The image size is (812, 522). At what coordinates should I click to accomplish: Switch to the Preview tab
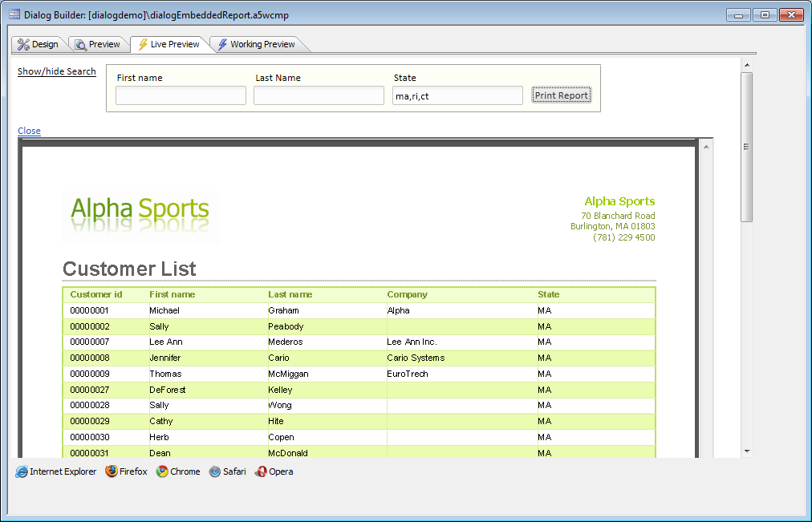click(x=98, y=44)
